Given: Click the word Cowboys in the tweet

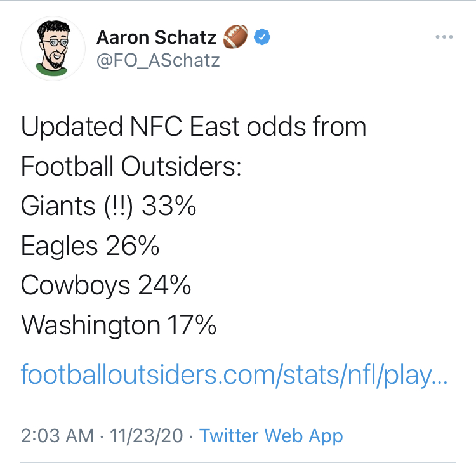Looking at the screenshot, I should [x=76, y=286].
